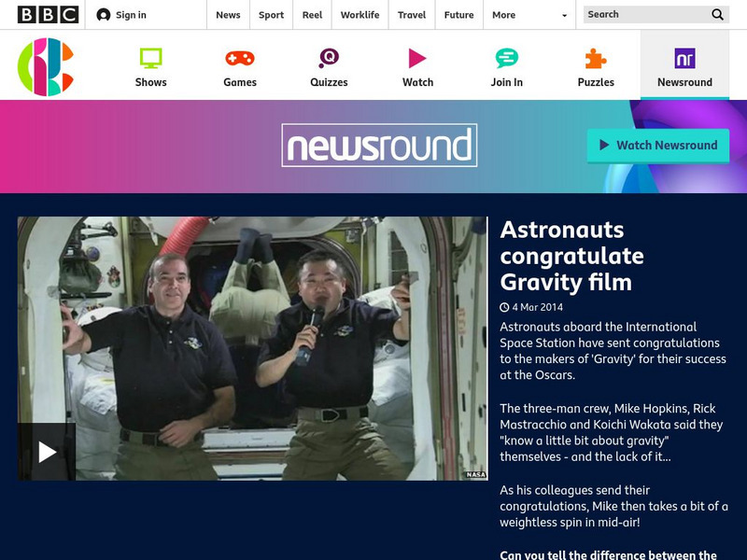Open the Travel section

(x=412, y=14)
